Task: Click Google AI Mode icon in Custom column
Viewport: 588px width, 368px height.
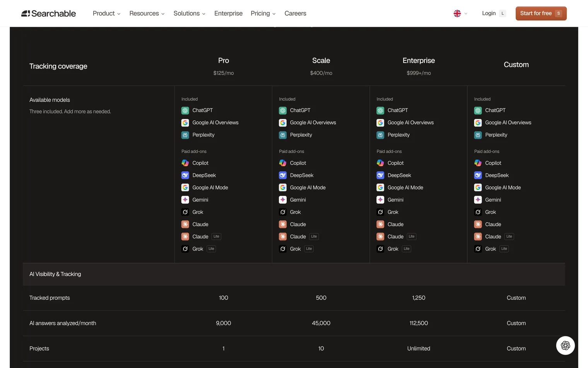Action: coord(478,187)
